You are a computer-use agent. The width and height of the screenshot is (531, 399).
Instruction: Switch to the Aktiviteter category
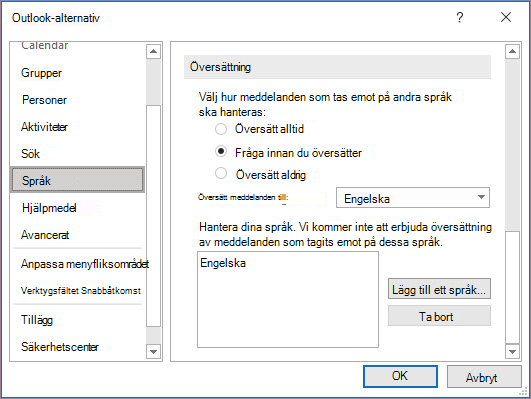coord(44,127)
